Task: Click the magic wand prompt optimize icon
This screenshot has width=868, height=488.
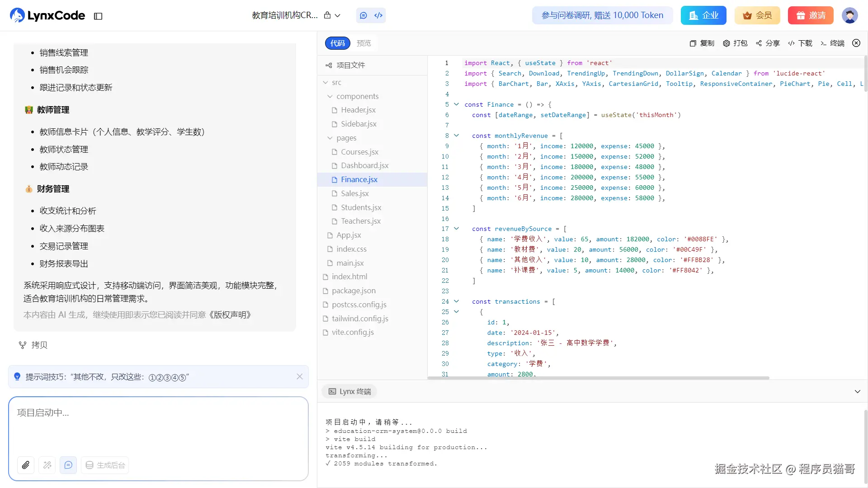Action: coord(47,465)
